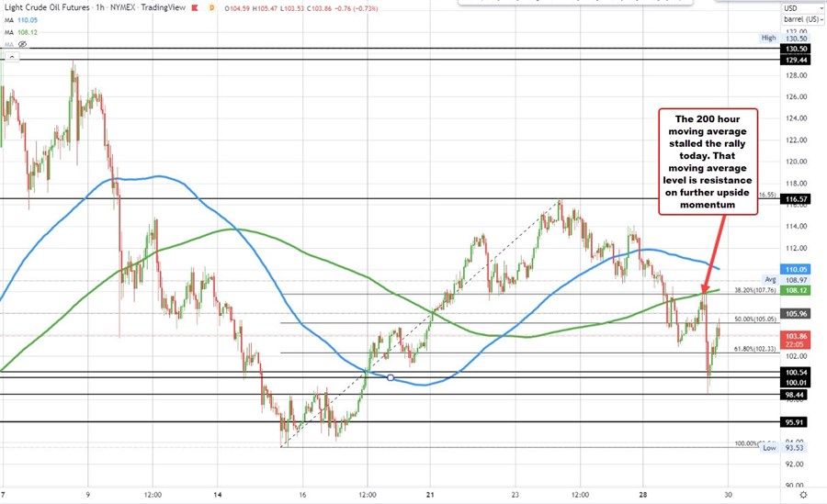The width and height of the screenshot is (827, 504).
Task: Click the date label 23 on time axis
Action: [515, 495]
